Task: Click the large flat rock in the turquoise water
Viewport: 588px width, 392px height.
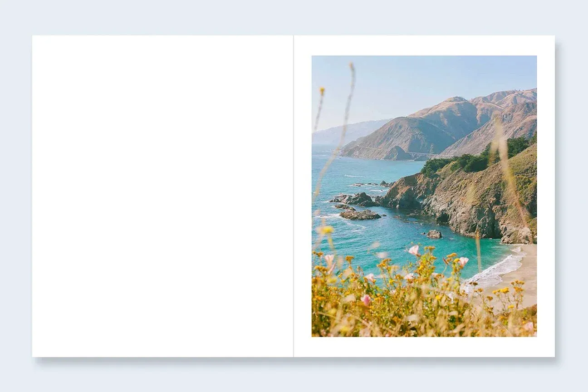Action: (x=360, y=215)
